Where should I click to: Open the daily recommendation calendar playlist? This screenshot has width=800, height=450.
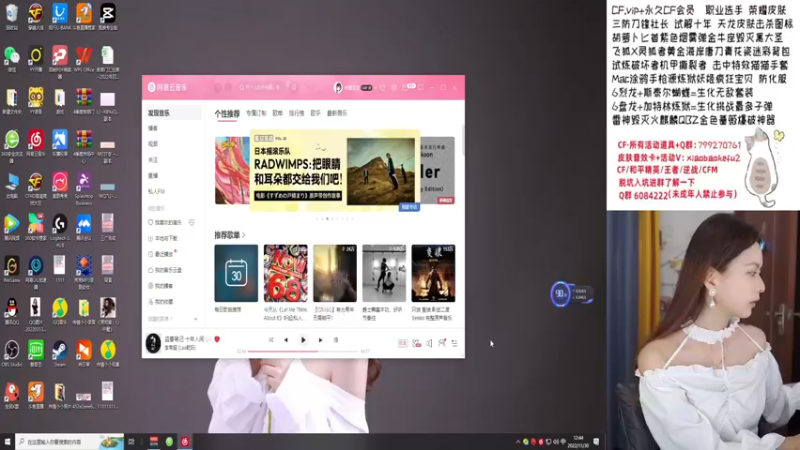236,273
